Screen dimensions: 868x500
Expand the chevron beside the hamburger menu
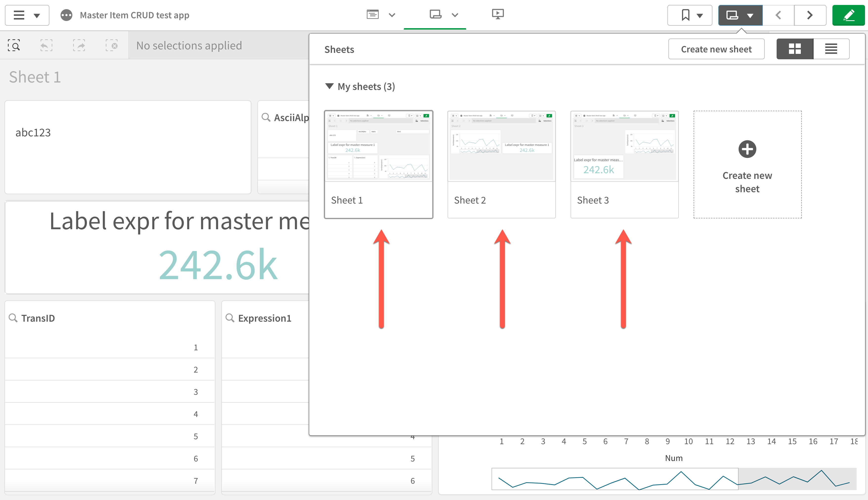36,15
